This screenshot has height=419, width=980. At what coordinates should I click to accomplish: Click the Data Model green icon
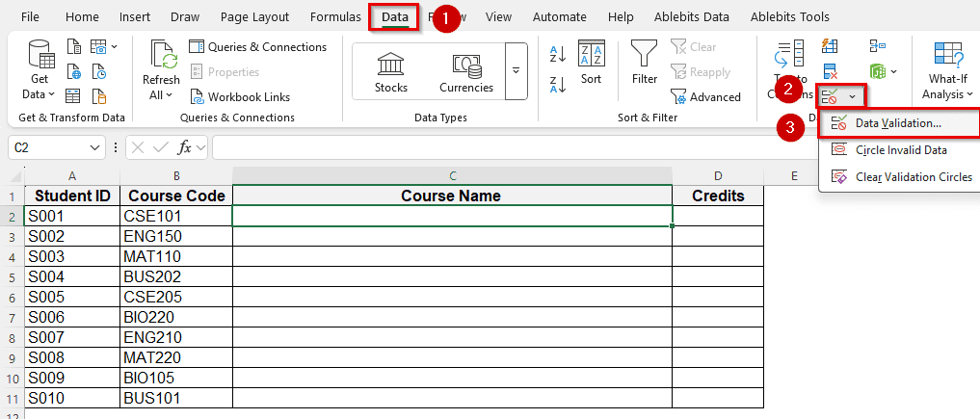click(877, 71)
